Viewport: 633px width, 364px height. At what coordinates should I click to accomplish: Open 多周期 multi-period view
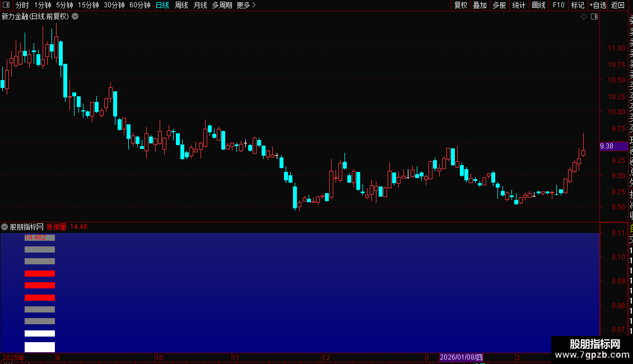coord(222,5)
